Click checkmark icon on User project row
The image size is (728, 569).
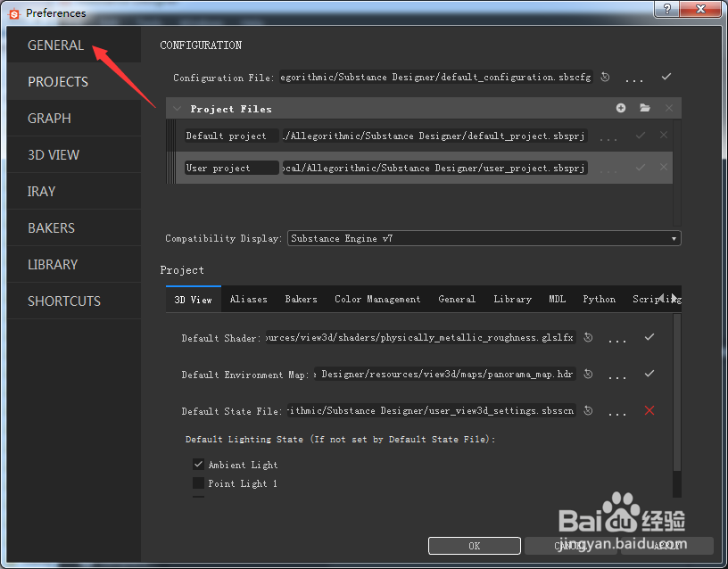tap(641, 168)
